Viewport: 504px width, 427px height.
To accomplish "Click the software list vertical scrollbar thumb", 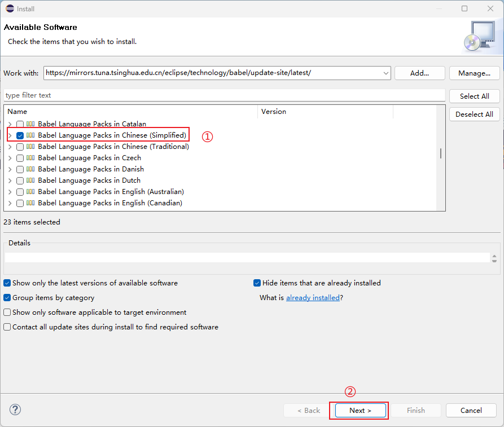I will tap(441, 153).
